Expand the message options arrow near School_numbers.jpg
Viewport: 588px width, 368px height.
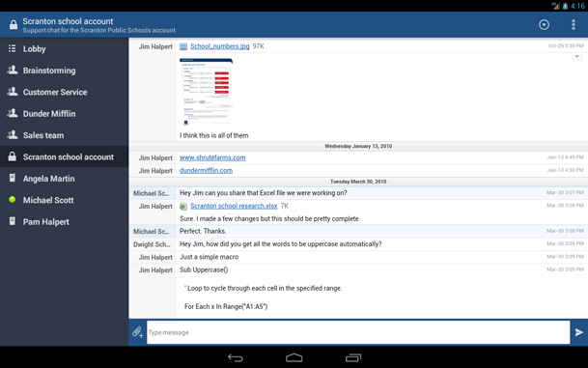576,57
